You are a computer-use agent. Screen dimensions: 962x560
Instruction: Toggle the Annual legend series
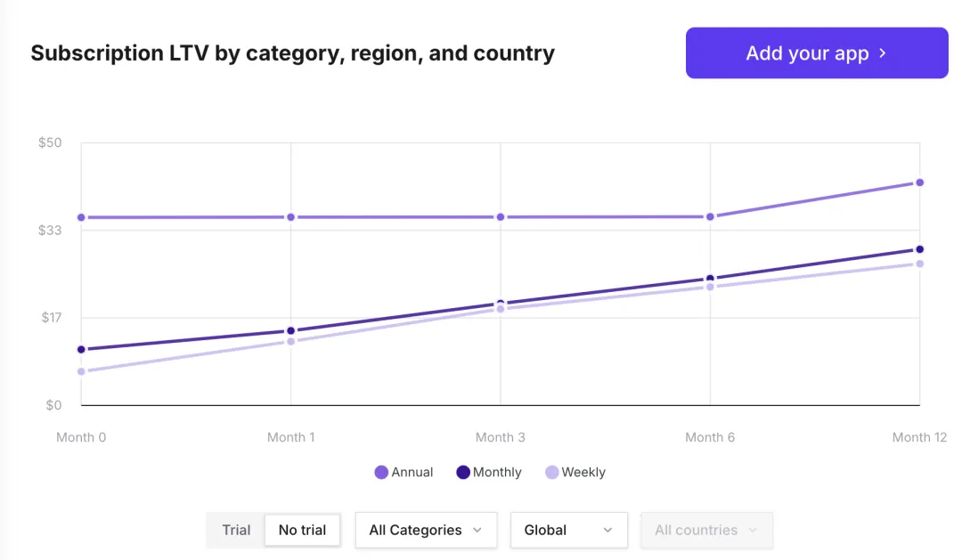[x=412, y=473]
